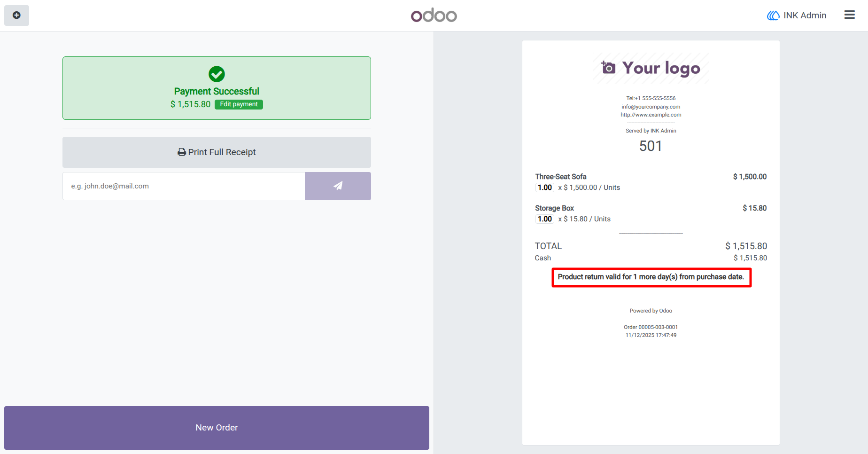Click the INK Admin cloud logo icon

coord(773,16)
